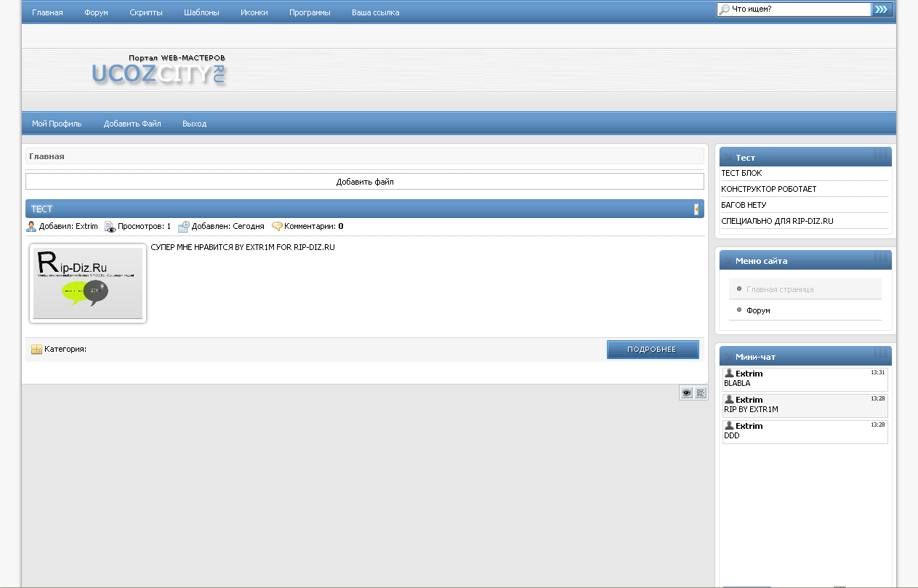
Task: Click the arrow icon in the ТЕСТ entry header
Action: click(696, 209)
